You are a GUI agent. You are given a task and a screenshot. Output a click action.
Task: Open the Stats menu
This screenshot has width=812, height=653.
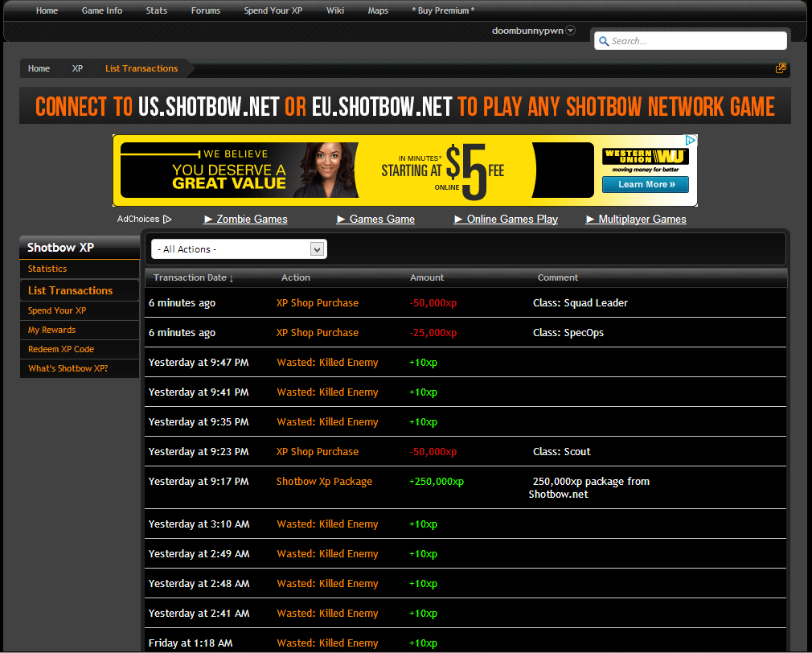click(157, 10)
